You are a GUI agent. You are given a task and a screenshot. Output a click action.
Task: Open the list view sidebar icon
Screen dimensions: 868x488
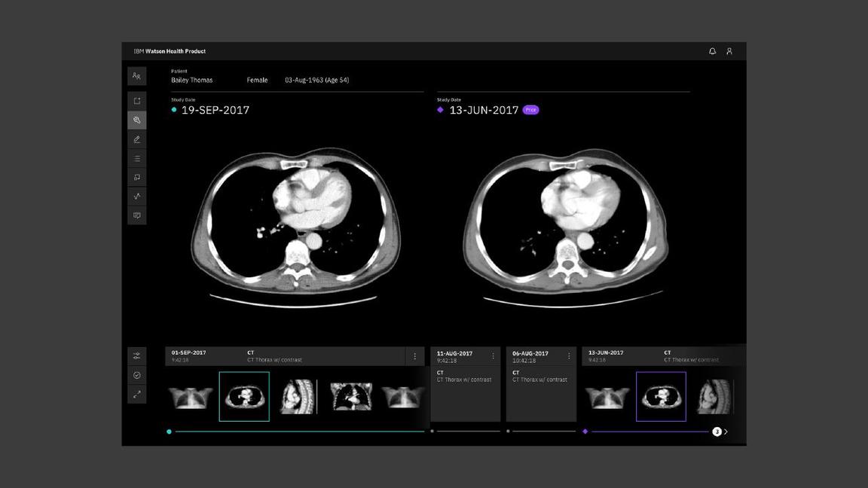135,157
